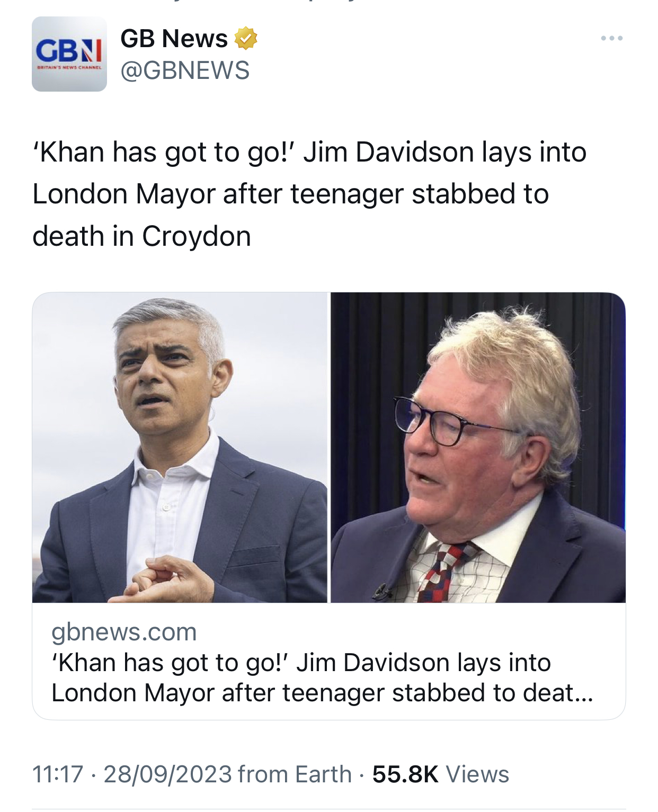Click the gold verified badge
The image size is (658, 812).
point(246,38)
